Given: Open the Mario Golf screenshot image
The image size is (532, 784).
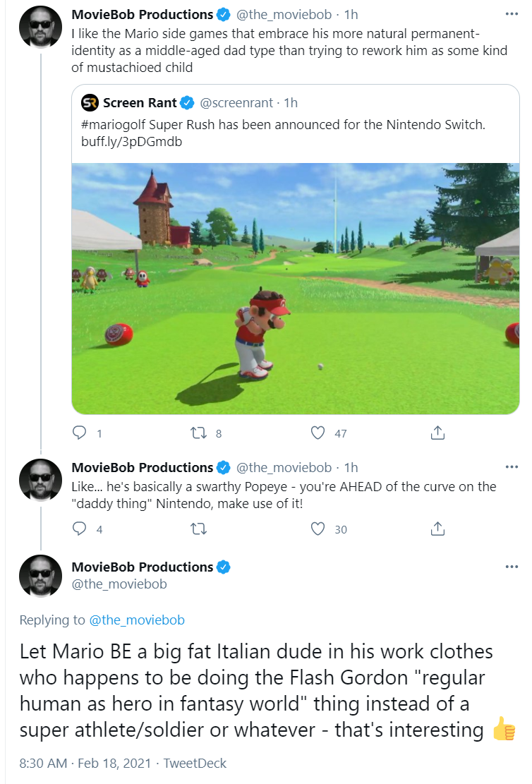Looking at the screenshot, I should pos(296,289).
